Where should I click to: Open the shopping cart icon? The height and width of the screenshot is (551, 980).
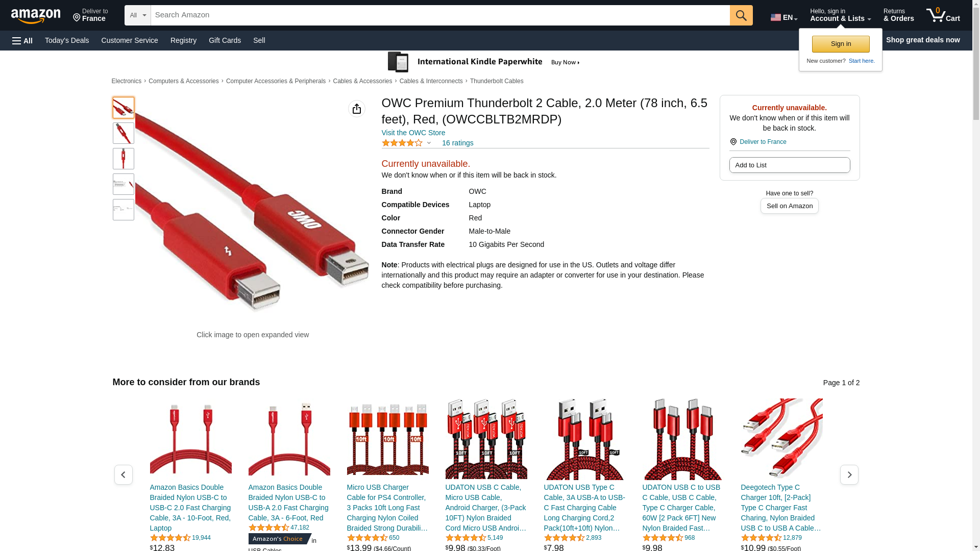(x=943, y=15)
